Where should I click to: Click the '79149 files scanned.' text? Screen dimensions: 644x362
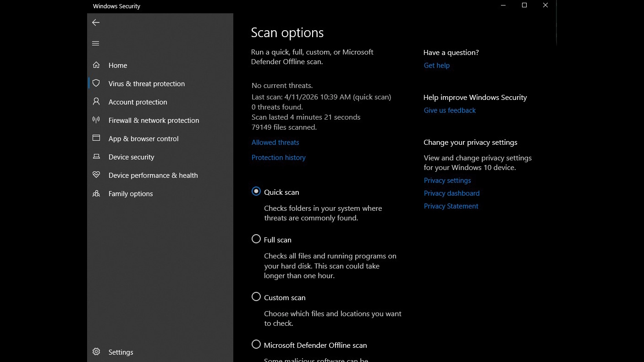point(284,127)
